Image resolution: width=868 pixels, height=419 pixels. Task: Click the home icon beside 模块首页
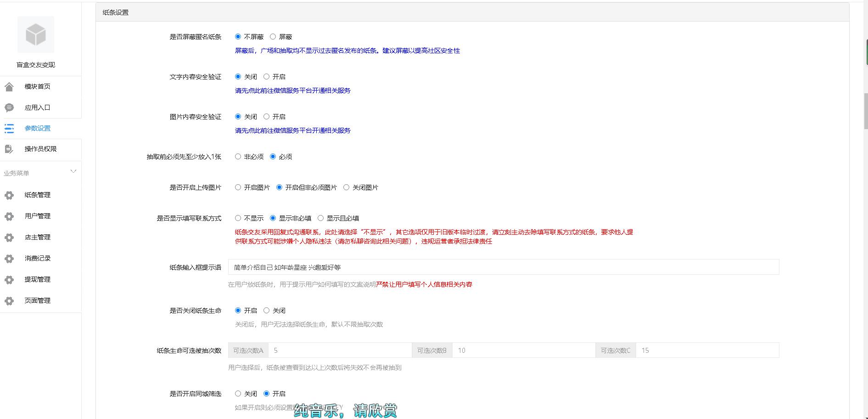10,86
